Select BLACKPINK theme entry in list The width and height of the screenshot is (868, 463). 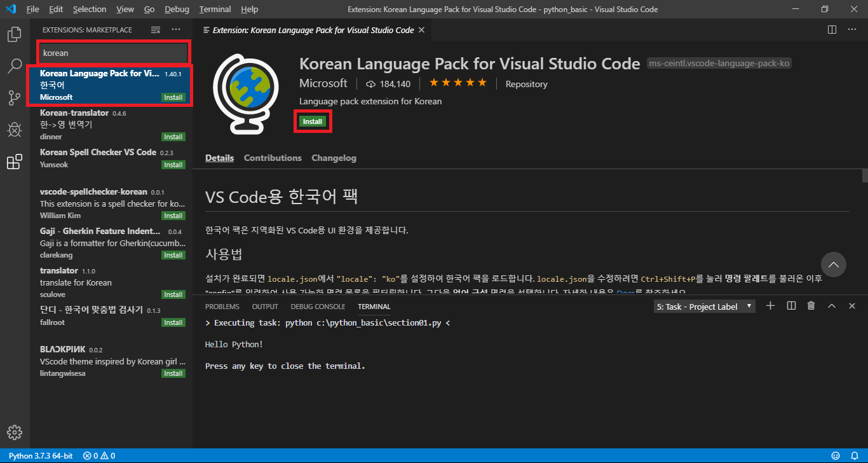pyautogui.click(x=111, y=361)
